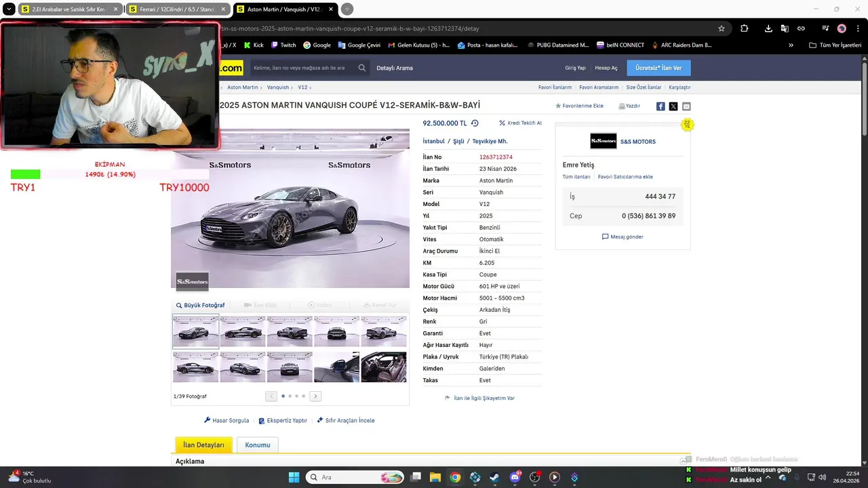Image resolution: width=868 pixels, height=488 pixels.
Task: Go to the next thumbnail page arrow
Action: tap(315, 396)
